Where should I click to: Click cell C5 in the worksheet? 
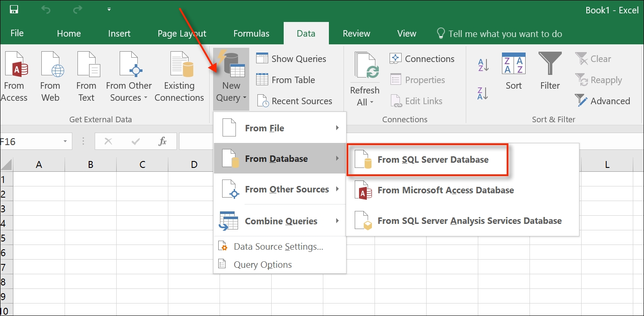tap(142, 238)
